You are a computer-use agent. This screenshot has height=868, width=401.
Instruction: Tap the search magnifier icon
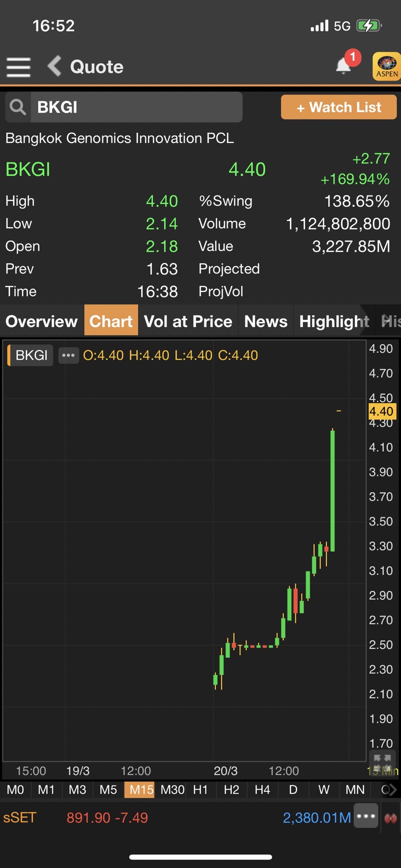click(x=18, y=107)
